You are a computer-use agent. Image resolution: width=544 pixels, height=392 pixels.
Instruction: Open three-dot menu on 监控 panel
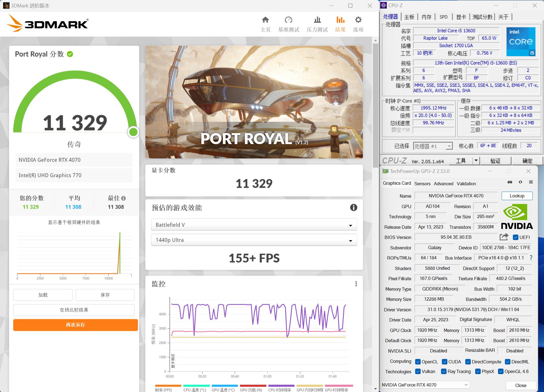click(357, 284)
